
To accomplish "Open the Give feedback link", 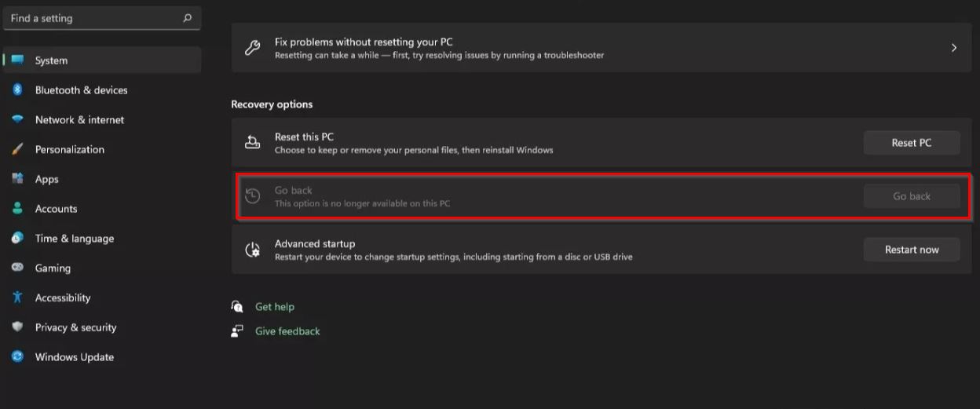I will click(x=287, y=331).
